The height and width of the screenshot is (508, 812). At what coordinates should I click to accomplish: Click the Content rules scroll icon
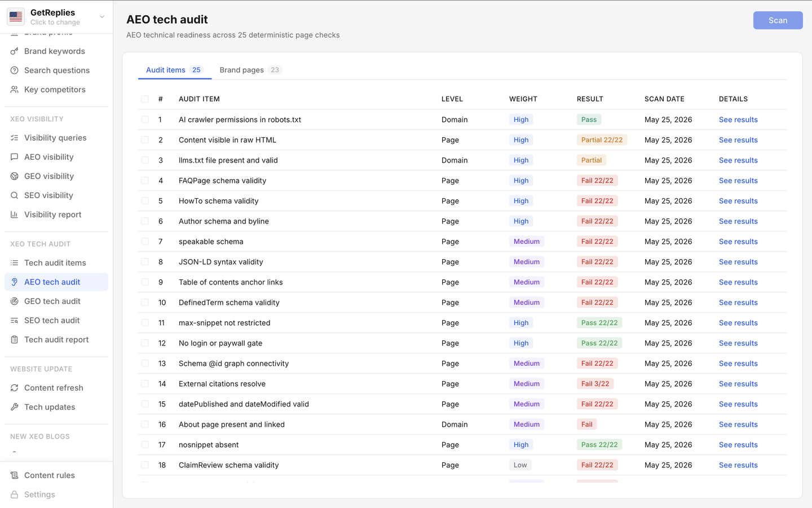[x=15, y=475]
